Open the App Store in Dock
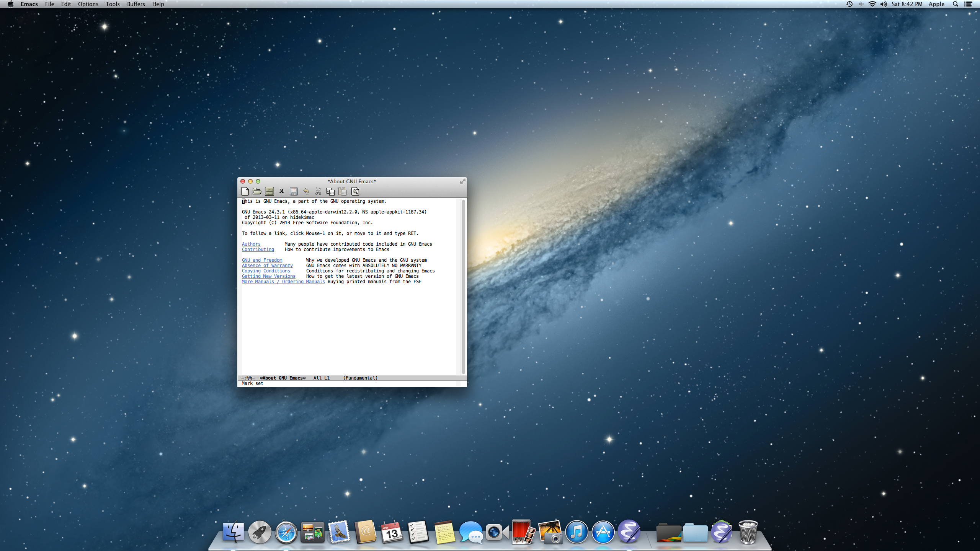Image resolution: width=980 pixels, height=551 pixels. pyautogui.click(x=603, y=532)
